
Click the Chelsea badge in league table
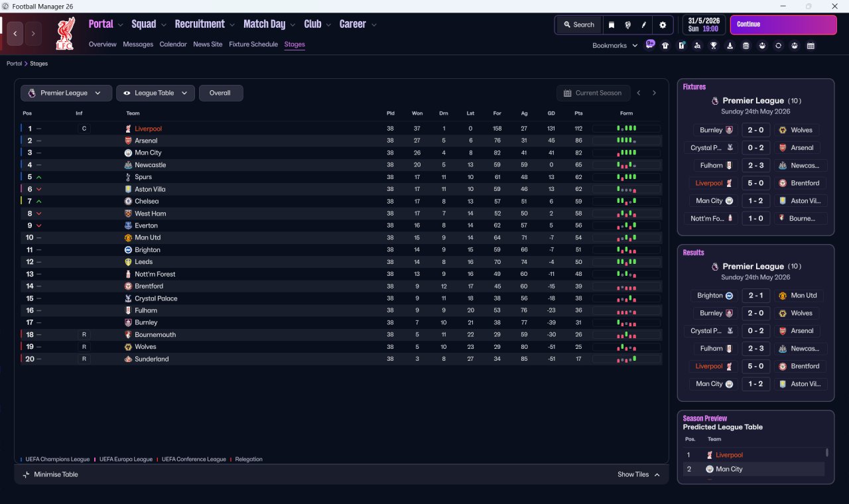(129, 201)
